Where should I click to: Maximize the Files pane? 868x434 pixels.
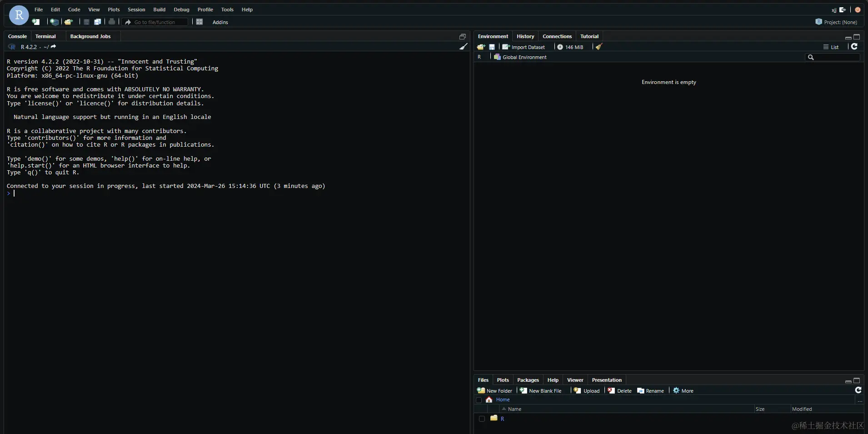tap(857, 380)
